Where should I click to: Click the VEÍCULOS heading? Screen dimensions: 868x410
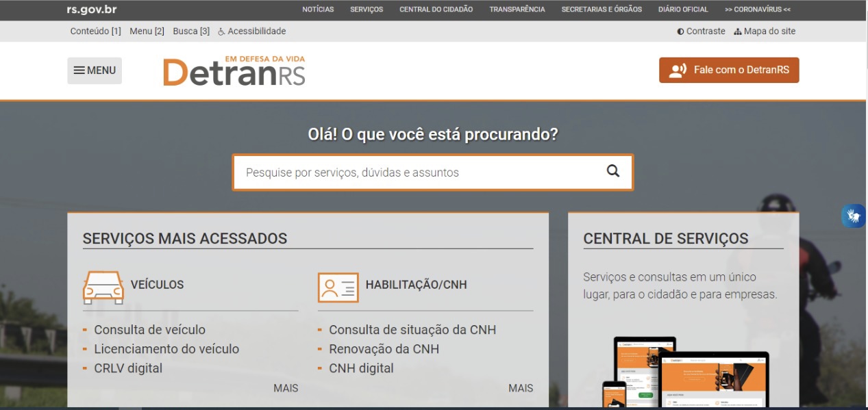click(157, 285)
